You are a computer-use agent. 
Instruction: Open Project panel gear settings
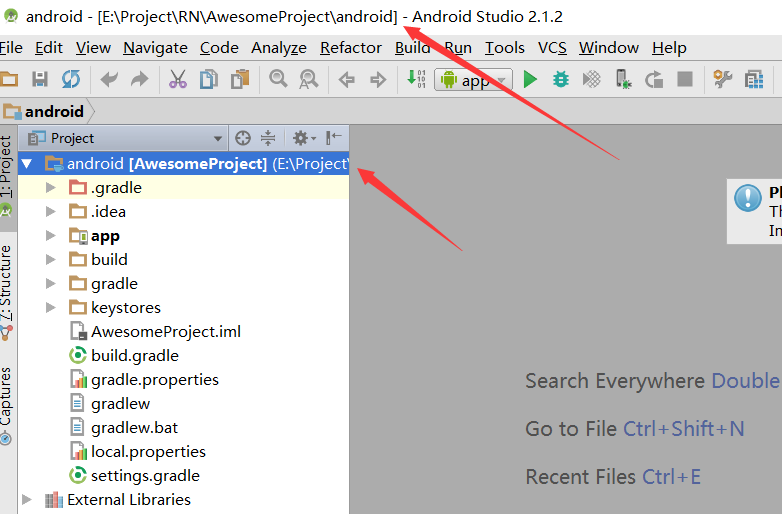pyautogui.click(x=304, y=138)
